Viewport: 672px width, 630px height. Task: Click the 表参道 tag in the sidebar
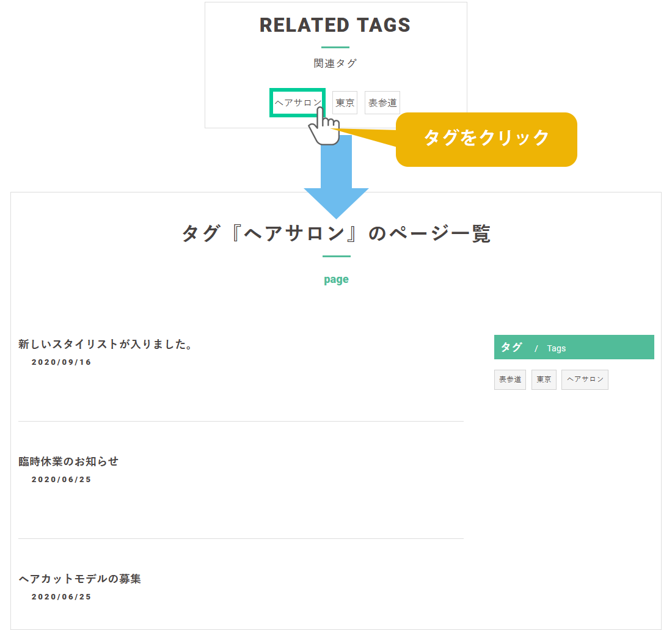click(509, 379)
